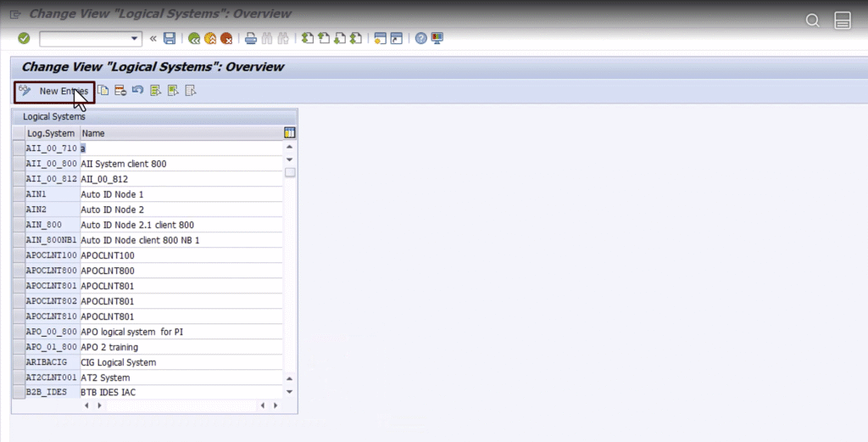Click the bottom vertical scroll down arrow
Image resolution: width=868 pixels, height=442 pixels.
pyautogui.click(x=290, y=392)
